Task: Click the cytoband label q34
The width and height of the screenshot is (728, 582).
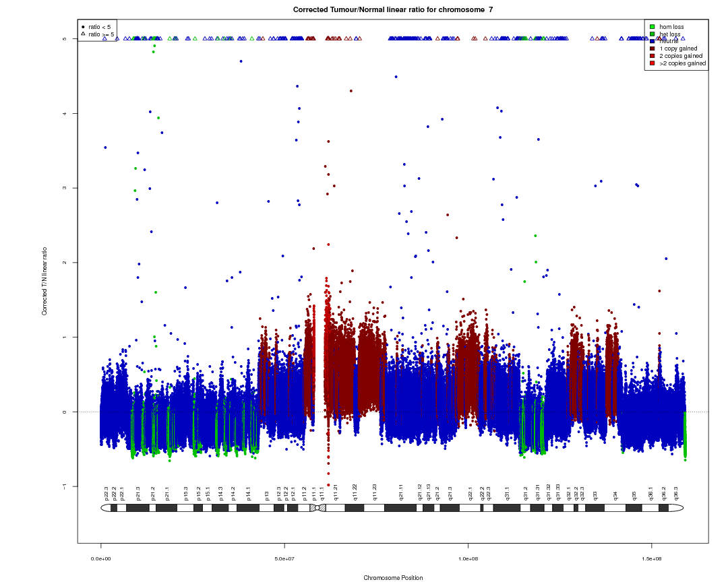Action: pos(615,495)
